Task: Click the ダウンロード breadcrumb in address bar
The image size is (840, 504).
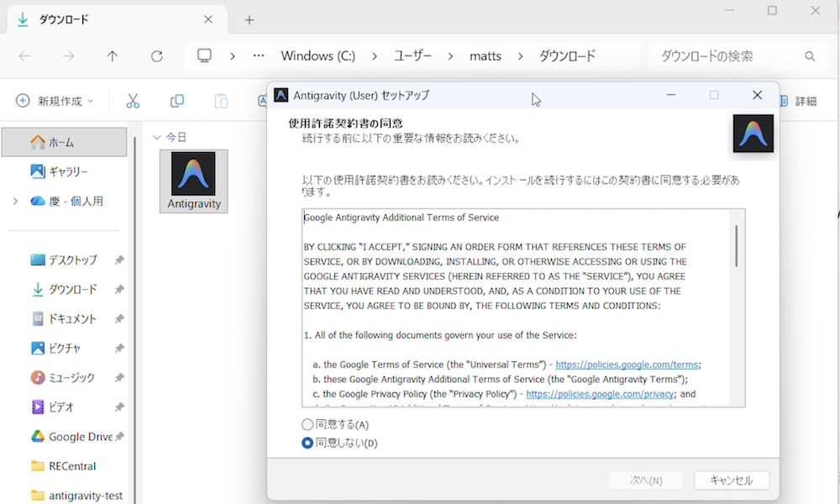Action: point(567,56)
